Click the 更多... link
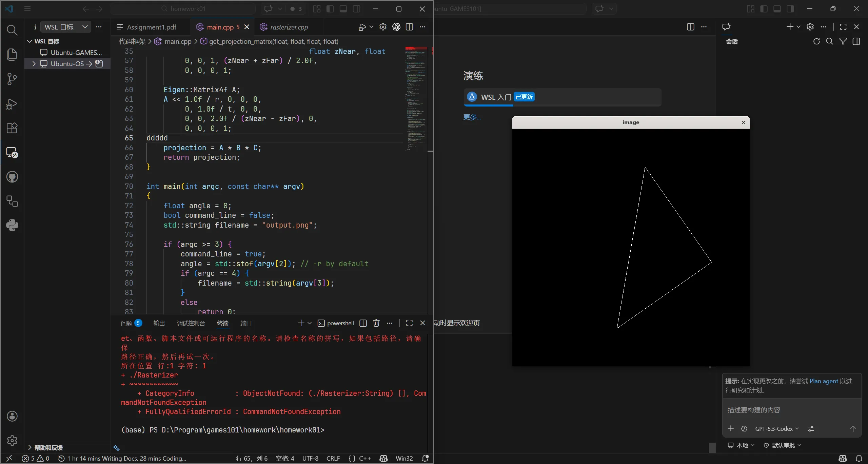868x464 pixels. [x=472, y=117]
